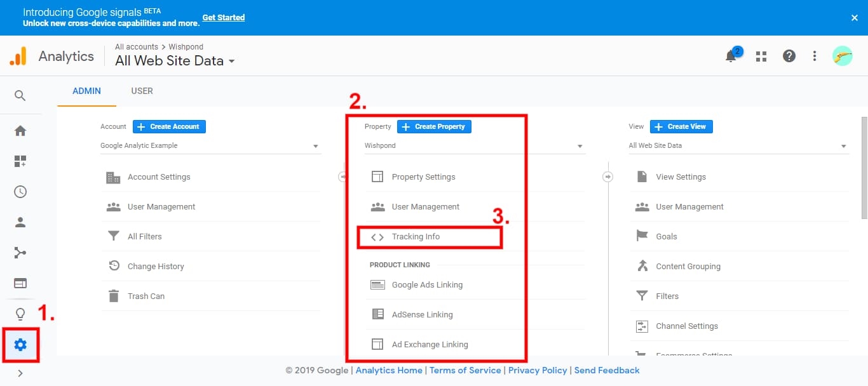
Task: Open the Discover lightbulb icon
Action: (20, 314)
